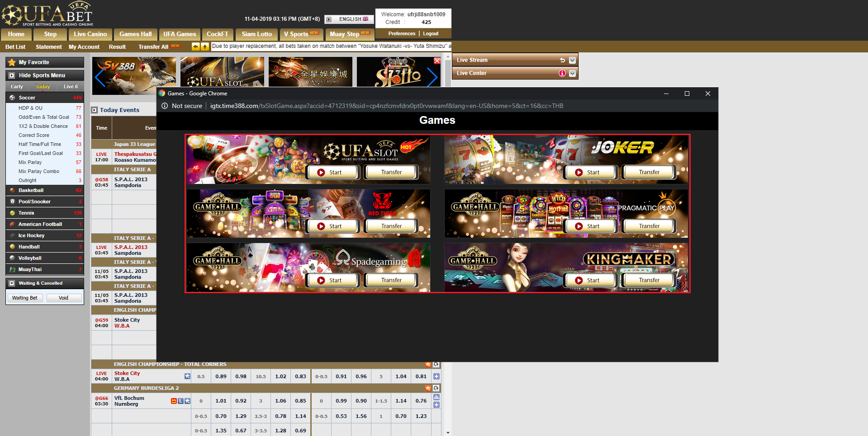
Task: Click the Venus Casino banner thumbnail
Action: pyautogui.click(x=310, y=72)
